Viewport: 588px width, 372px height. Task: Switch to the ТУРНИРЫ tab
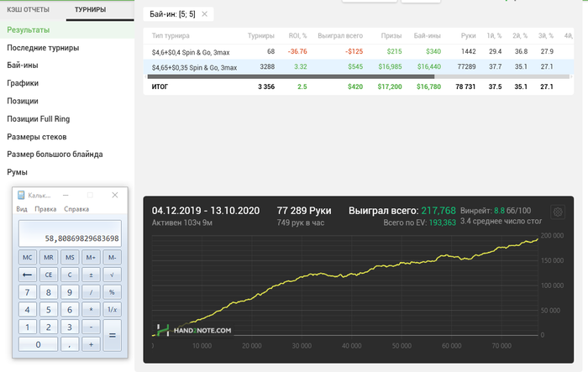tap(90, 9)
